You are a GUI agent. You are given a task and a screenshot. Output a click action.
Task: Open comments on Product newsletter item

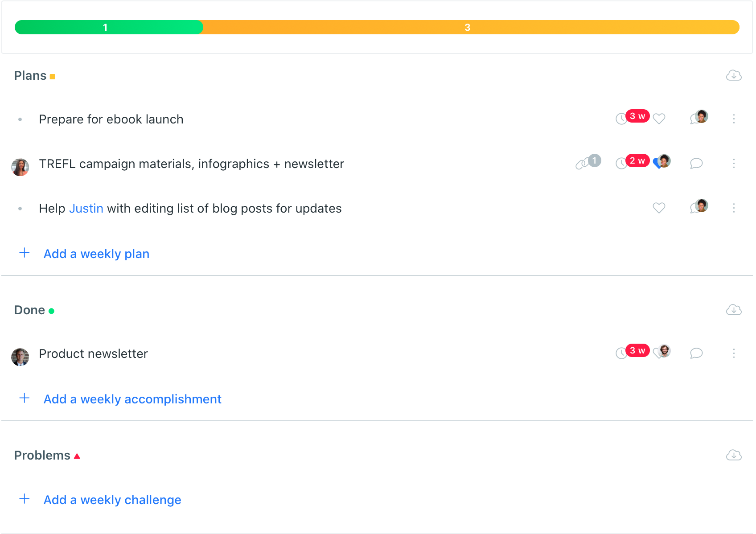696,353
